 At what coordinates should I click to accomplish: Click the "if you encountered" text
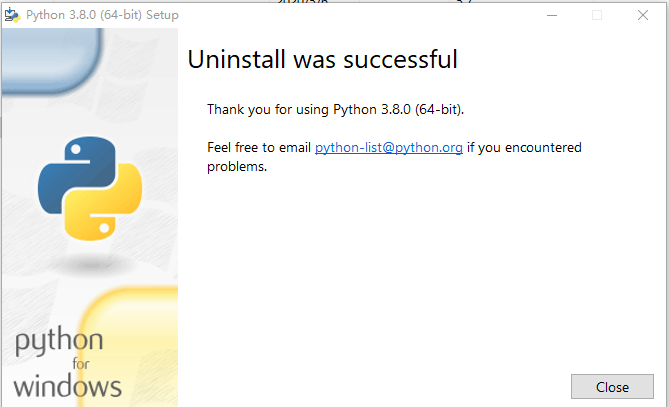click(x=524, y=148)
